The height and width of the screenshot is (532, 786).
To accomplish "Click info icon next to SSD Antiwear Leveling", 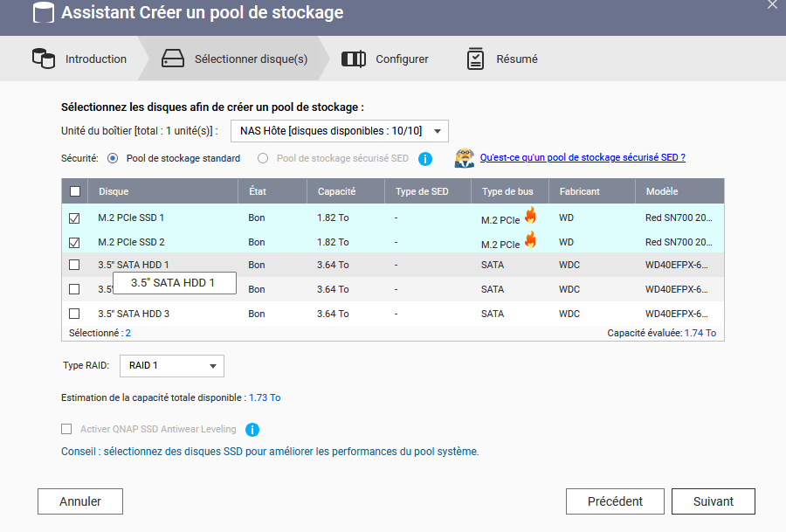I will coord(252,429).
